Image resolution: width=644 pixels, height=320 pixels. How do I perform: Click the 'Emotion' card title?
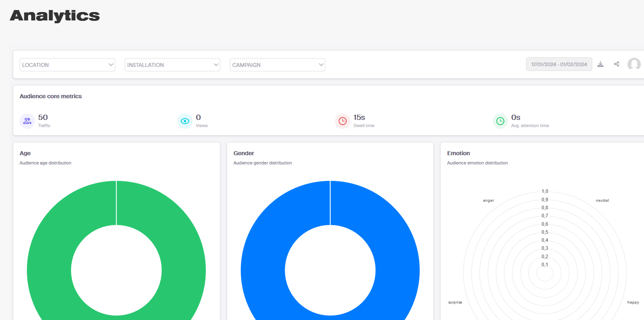pyautogui.click(x=459, y=153)
